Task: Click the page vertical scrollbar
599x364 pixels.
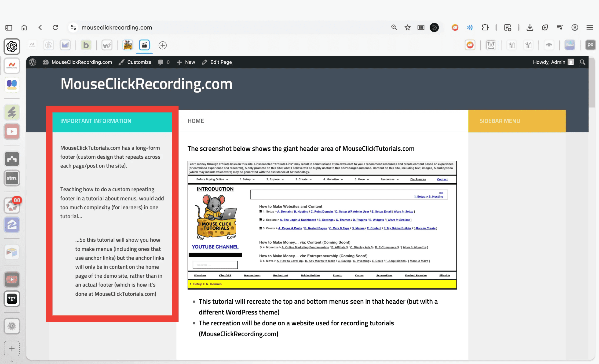Action: pos(592,83)
